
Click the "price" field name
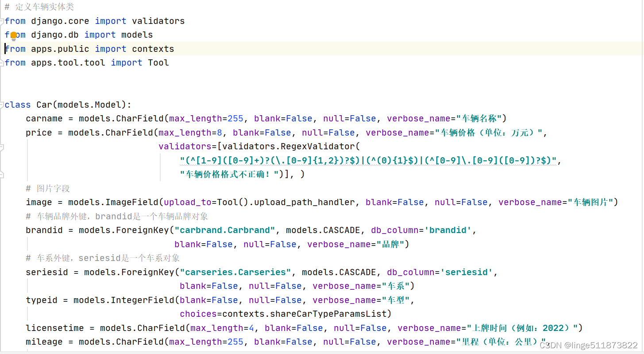(39, 132)
